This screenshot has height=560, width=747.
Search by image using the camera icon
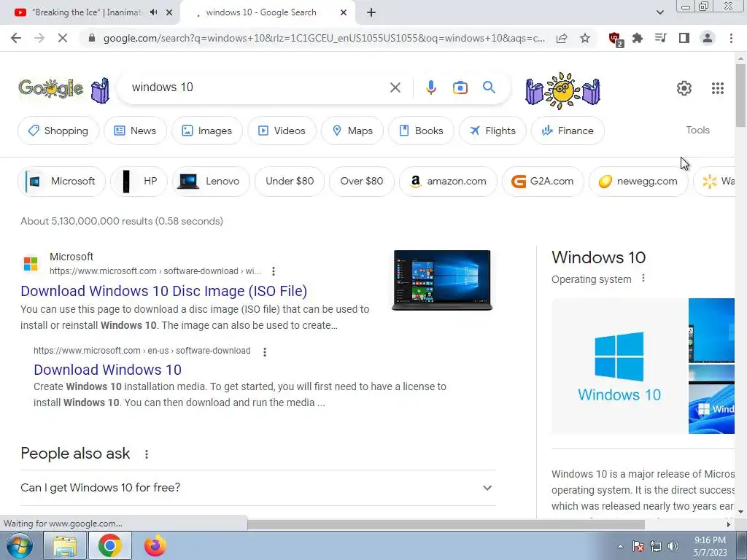[460, 87]
